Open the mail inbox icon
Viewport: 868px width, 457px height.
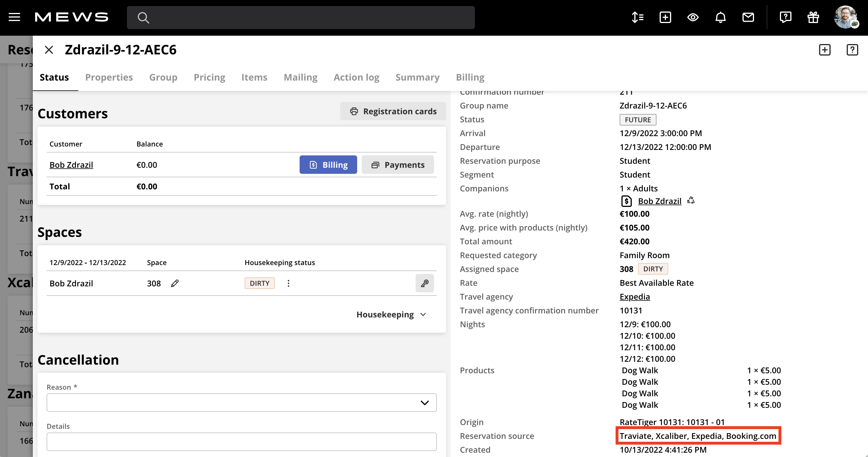coord(748,17)
